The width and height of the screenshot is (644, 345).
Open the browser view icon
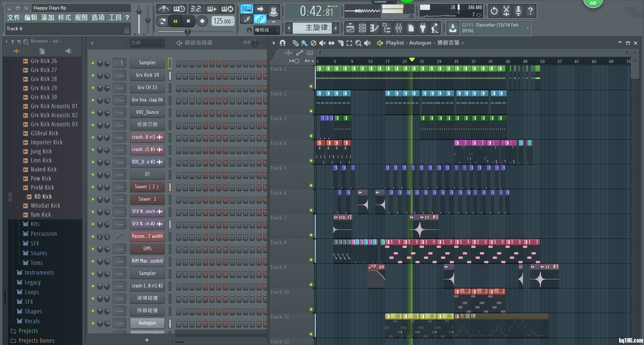(x=386, y=28)
